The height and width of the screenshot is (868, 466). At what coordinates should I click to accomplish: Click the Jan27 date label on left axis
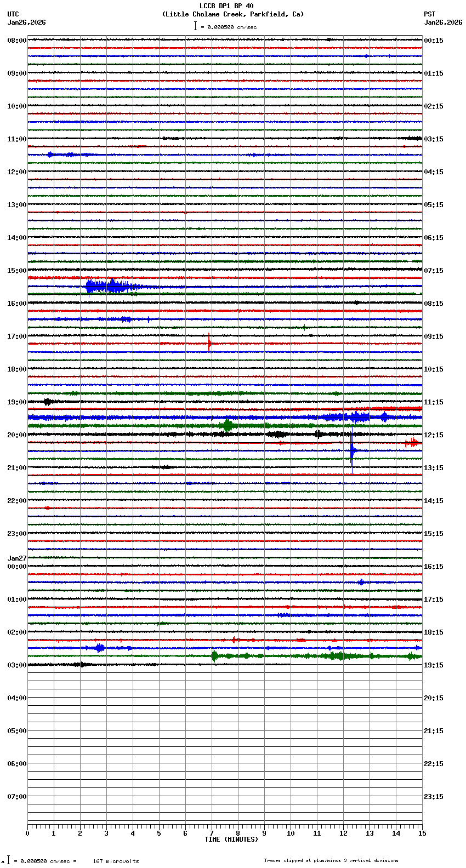coord(17,558)
